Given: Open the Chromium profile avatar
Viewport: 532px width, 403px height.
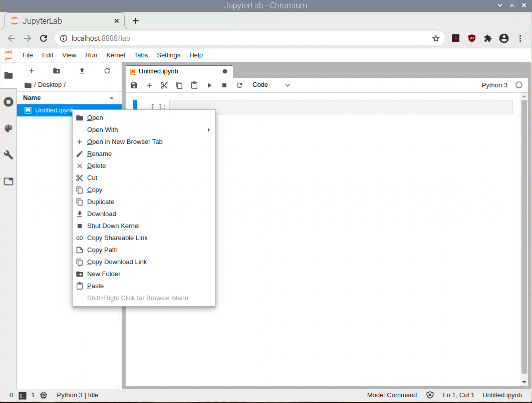Looking at the screenshot, I should point(504,38).
